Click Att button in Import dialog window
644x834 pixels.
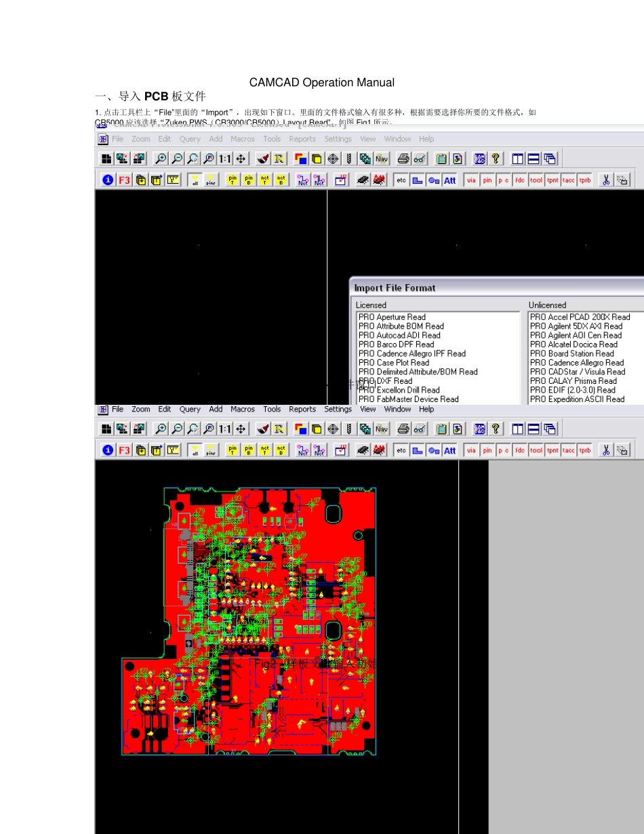tap(449, 180)
